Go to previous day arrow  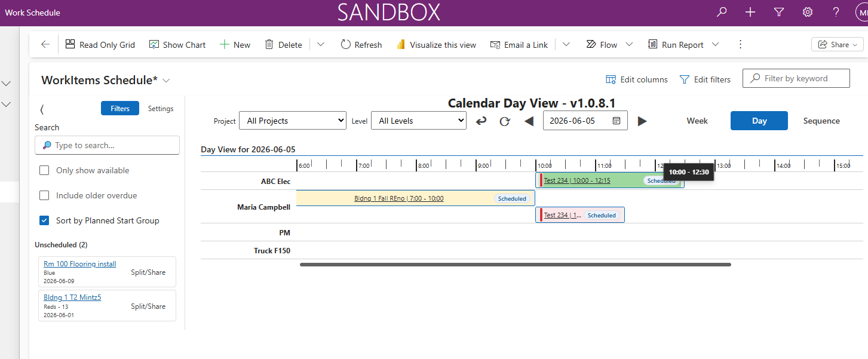pos(529,121)
